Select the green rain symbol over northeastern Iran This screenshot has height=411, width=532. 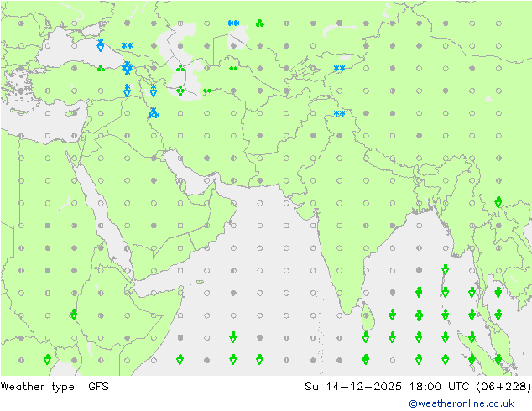206,91
